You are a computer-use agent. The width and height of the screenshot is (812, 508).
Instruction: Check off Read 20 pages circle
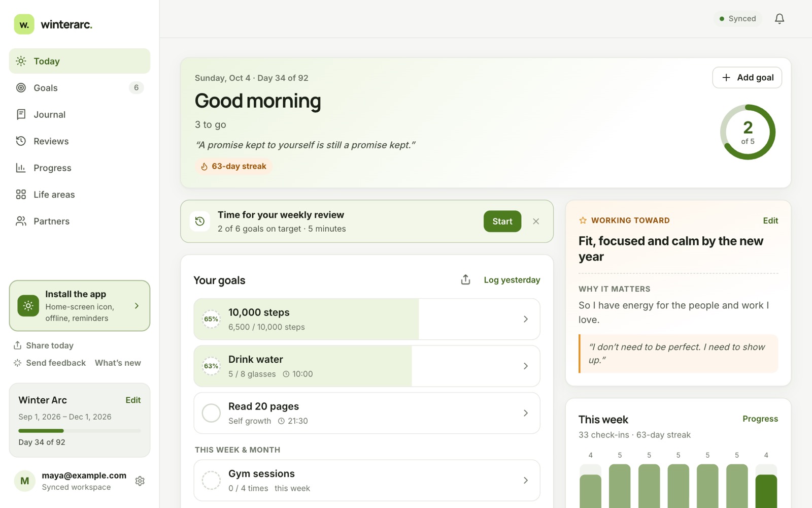click(x=211, y=413)
